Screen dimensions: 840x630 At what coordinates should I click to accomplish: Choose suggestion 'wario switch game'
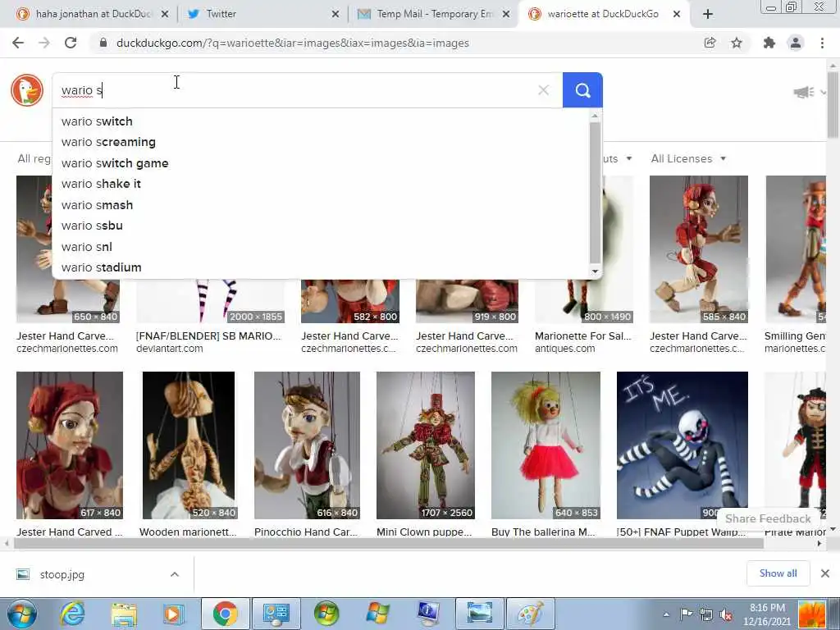point(322,163)
